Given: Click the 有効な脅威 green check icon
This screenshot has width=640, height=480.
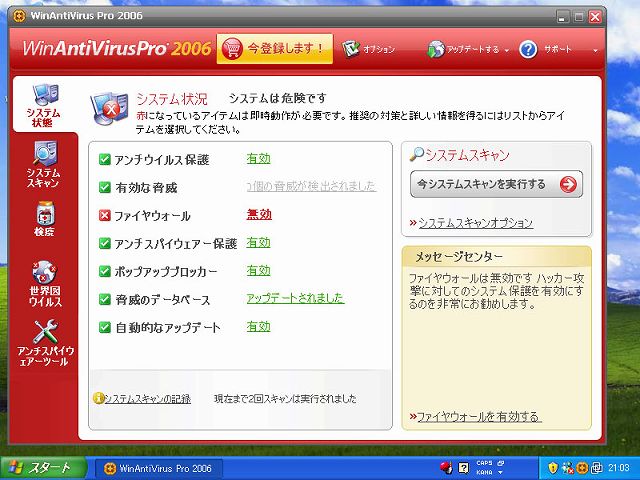Looking at the screenshot, I should 105,187.
